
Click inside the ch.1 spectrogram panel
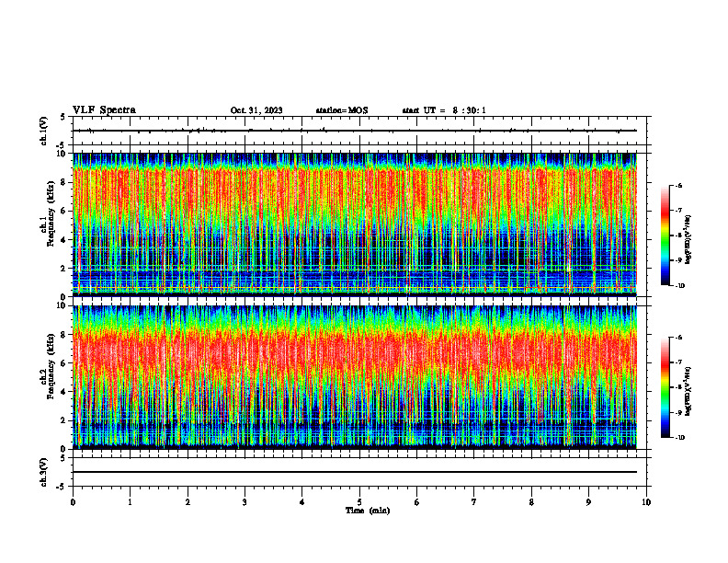click(x=355, y=224)
